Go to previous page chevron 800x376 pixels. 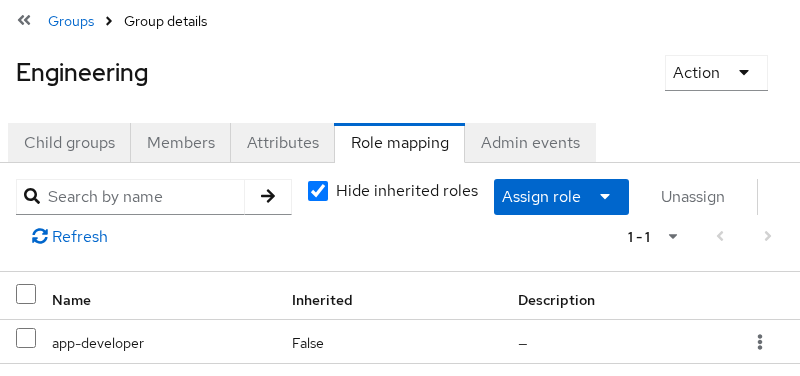pyautogui.click(x=720, y=236)
